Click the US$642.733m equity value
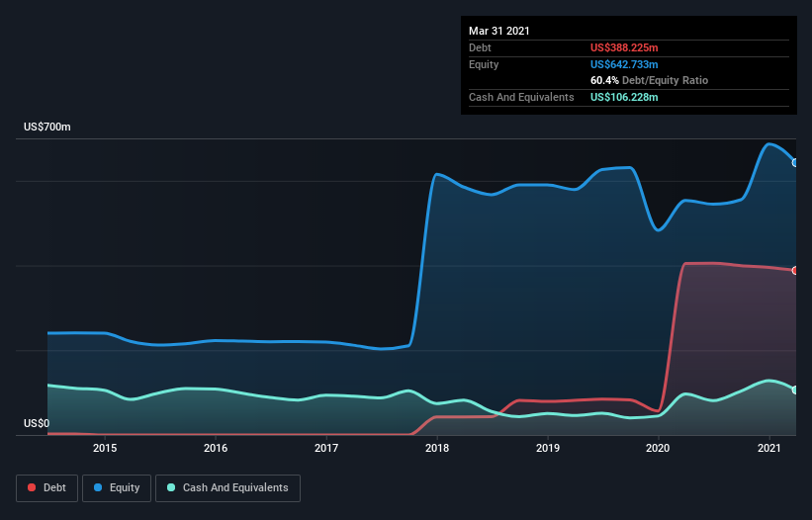The image size is (812, 520). [x=624, y=64]
